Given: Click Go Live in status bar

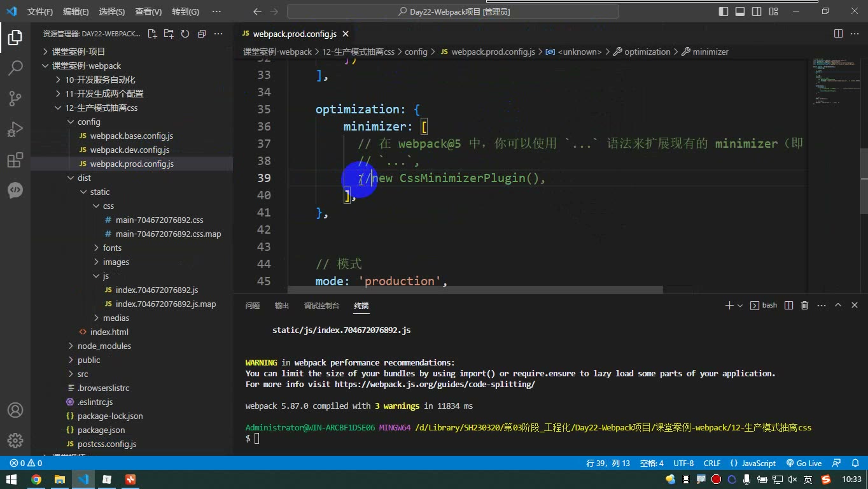Looking at the screenshot, I should pyautogui.click(x=804, y=464).
